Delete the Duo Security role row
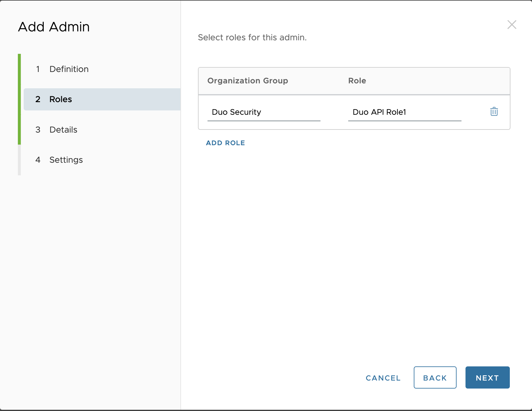The width and height of the screenshot is (532, 411). (x=494, y=111)
